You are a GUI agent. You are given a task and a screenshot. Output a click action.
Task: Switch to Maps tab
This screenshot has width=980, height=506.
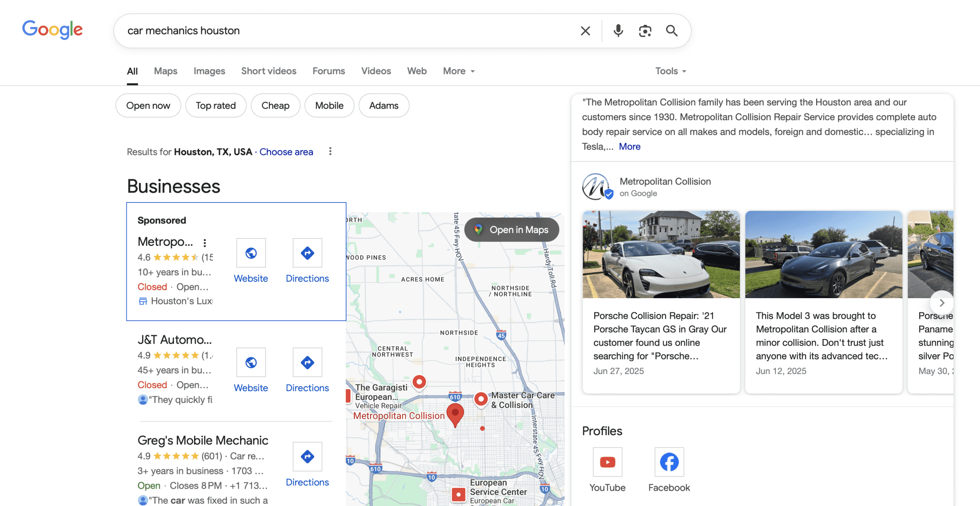pyautogui.click(x=165, y=71)
